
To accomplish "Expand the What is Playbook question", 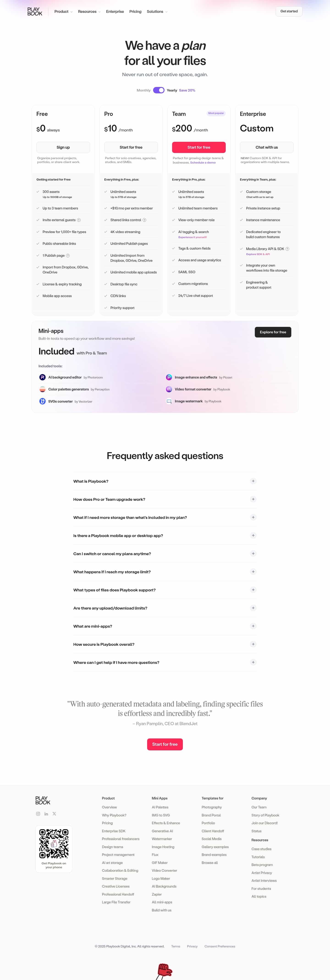I will (x=253, y=481).
